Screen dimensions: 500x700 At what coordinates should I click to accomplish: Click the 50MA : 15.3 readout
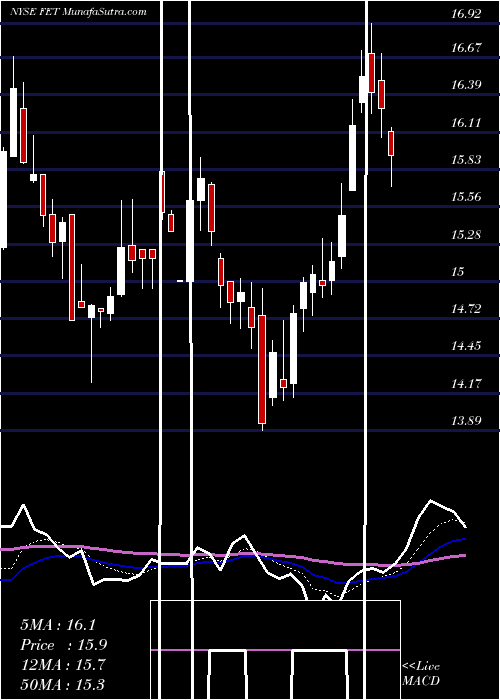click(x=62, y=685)
